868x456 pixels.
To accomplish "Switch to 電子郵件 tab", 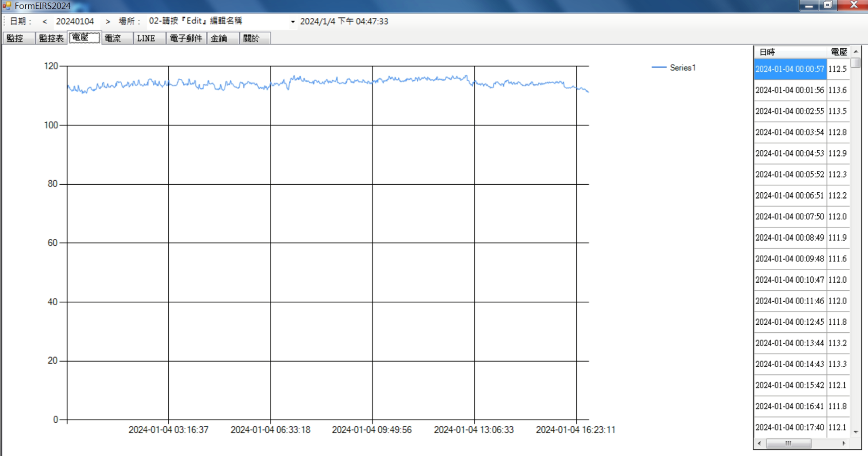I will (186, 38).
